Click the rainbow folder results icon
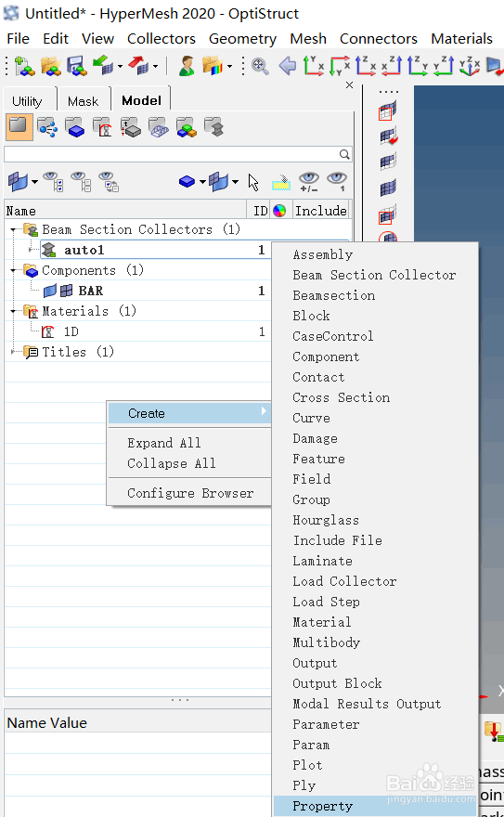 pos(213,66)
